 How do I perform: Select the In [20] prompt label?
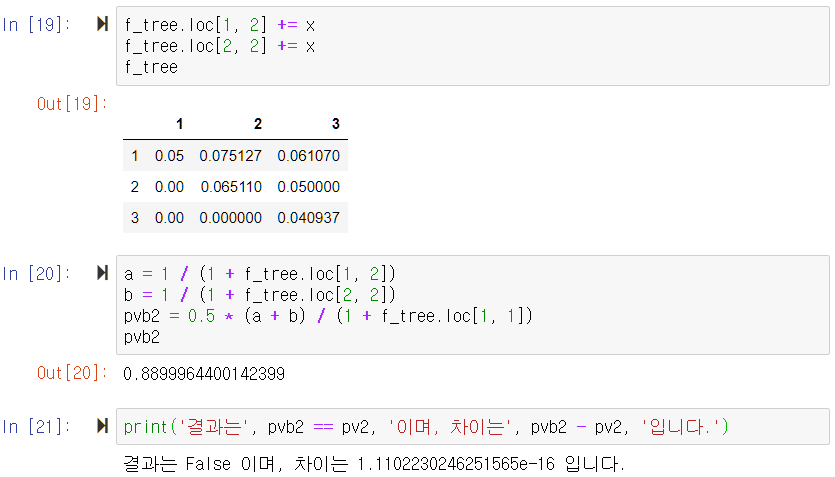36,274
